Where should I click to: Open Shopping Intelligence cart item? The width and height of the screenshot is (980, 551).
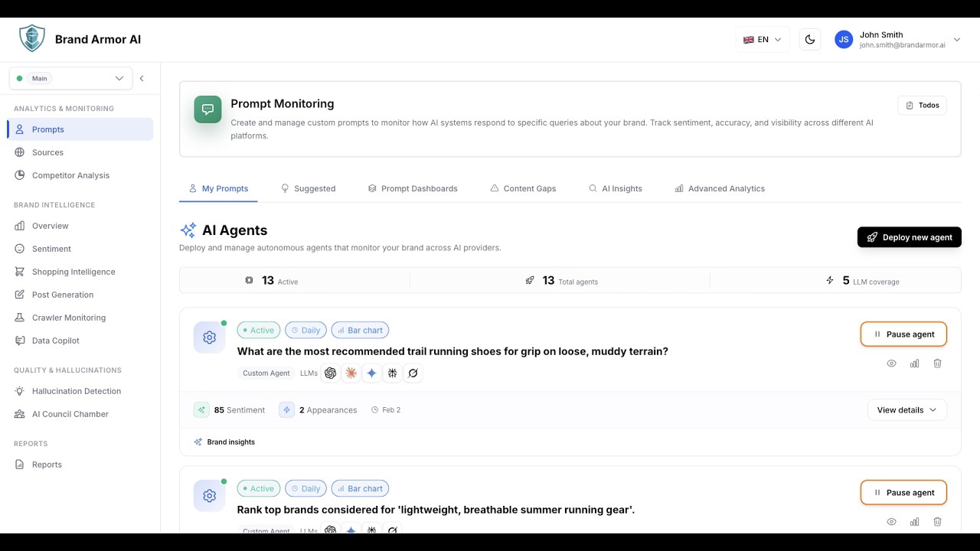pos(20,272)
